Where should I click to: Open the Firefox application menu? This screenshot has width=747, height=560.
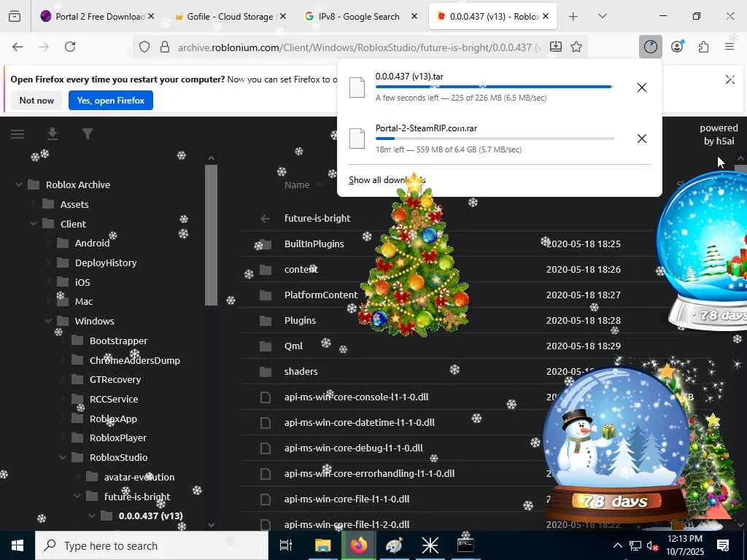729,47
